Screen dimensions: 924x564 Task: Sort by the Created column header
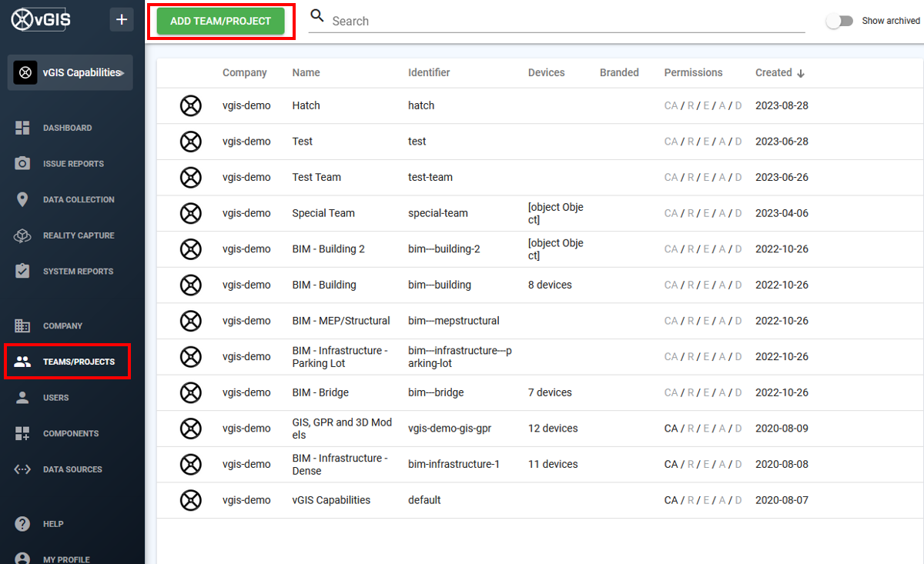pos(774,72)
